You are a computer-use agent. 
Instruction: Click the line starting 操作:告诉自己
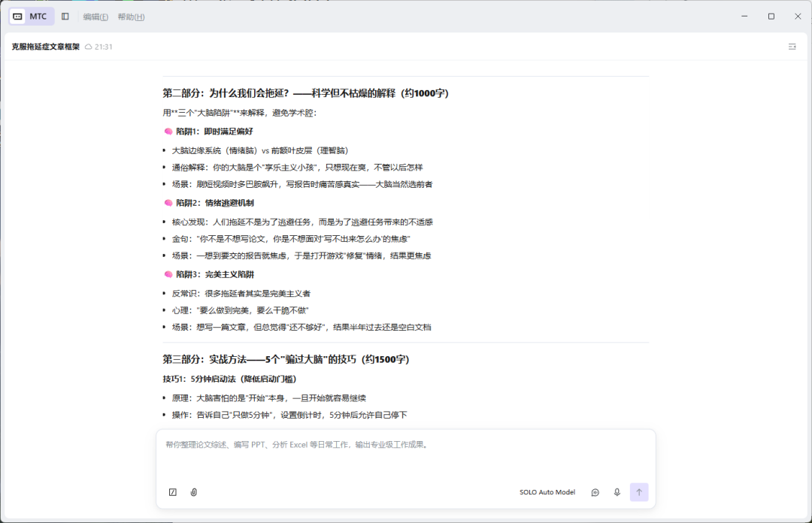coord(289,415)
